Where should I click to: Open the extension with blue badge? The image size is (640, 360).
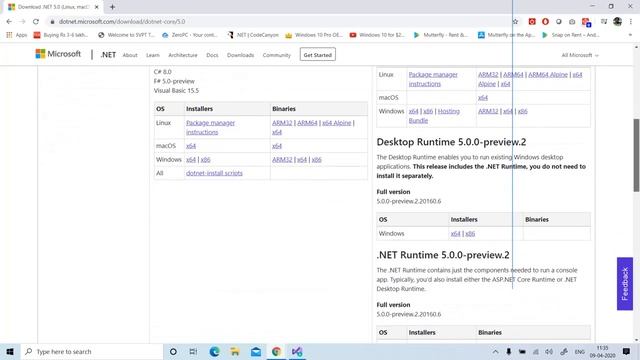[x=586, y=22]
